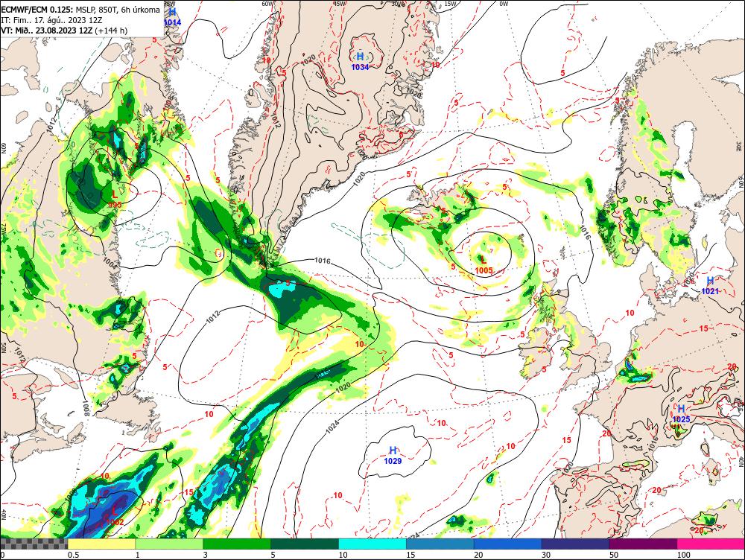
Task: Click the dark navy 30 mm swatch
Action: pyautogui.click(x=575, y=544)
